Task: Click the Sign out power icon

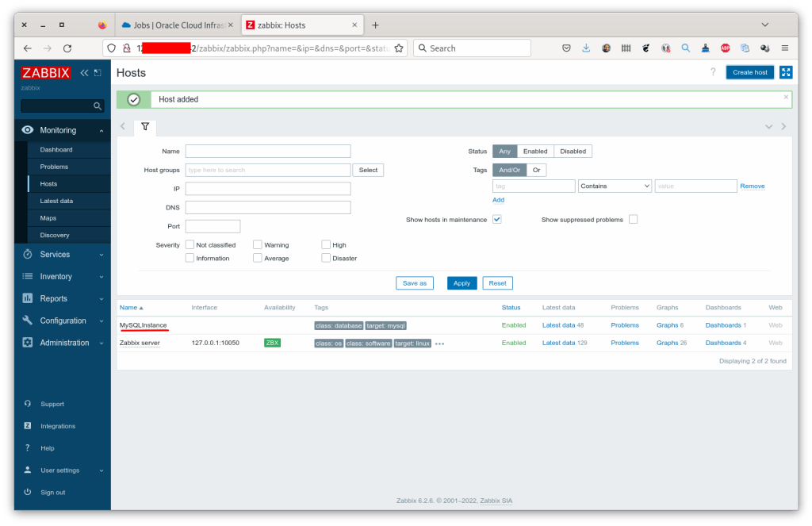Action: click(28, 492)
